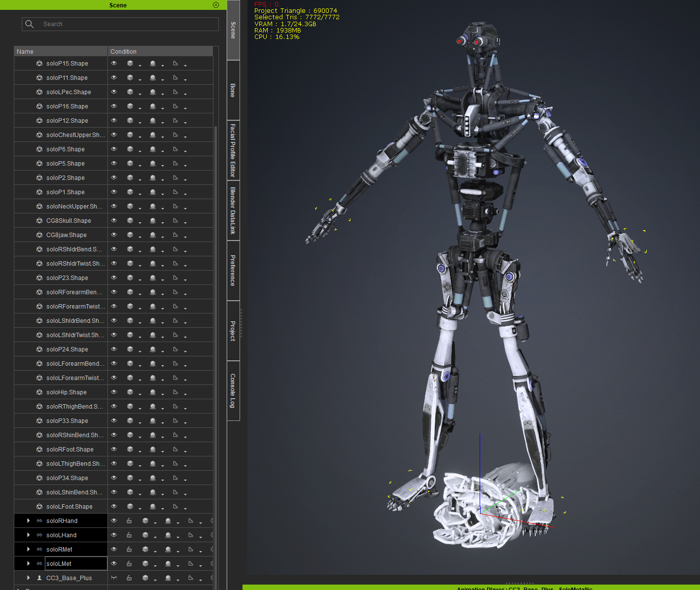The height and width of the screenshot is (590, 700).
Task: Click the cube render-state icon for soloP15.Shape
Action: [130, 64]
